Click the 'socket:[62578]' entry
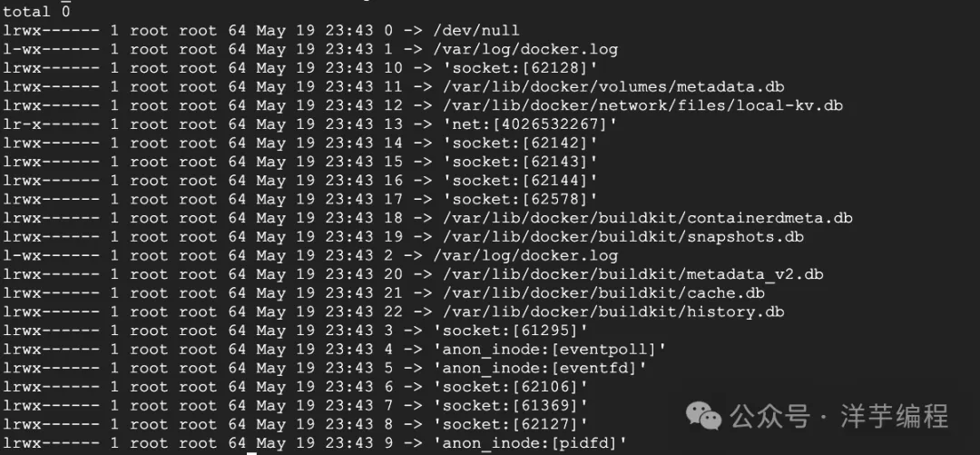This screenshot has width=980, height=455. coord(521,199)
